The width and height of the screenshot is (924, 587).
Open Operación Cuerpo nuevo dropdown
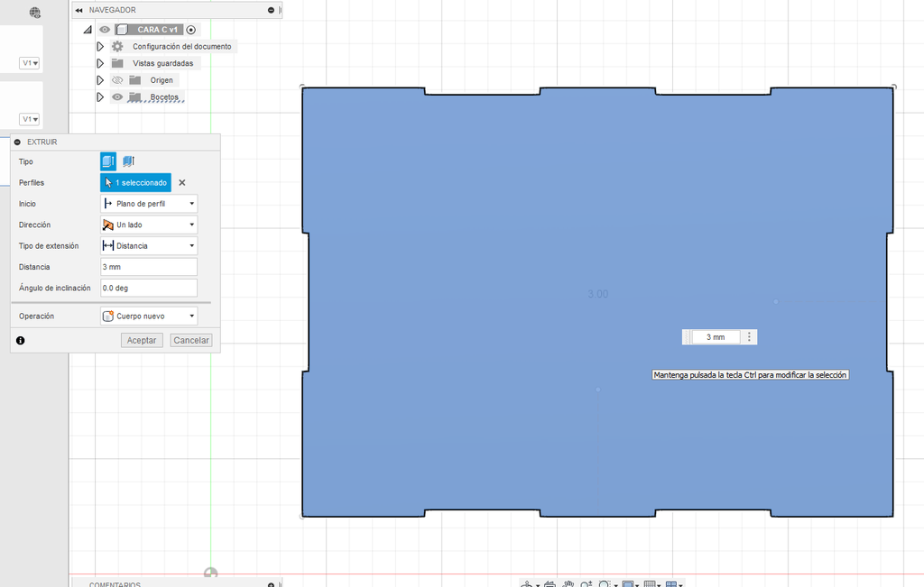[x=149, y=316]
